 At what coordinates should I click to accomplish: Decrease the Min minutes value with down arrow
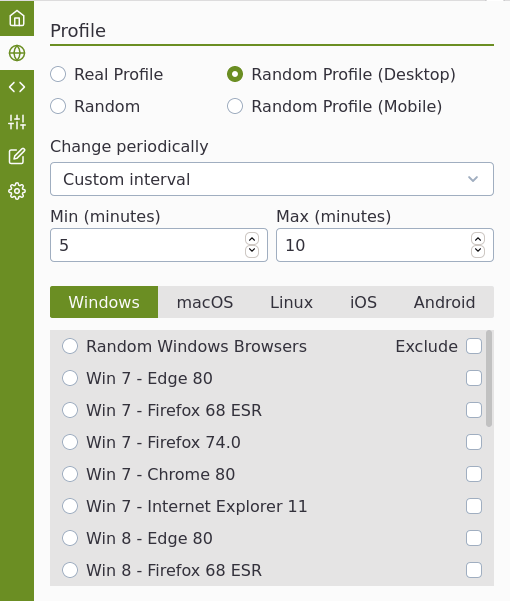pyautogui.click(x=252, y=251)
